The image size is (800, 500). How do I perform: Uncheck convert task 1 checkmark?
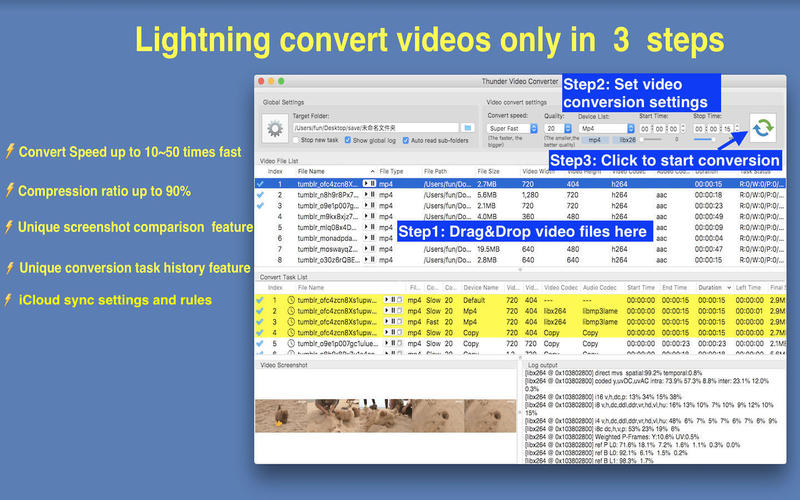pos(260,300)
